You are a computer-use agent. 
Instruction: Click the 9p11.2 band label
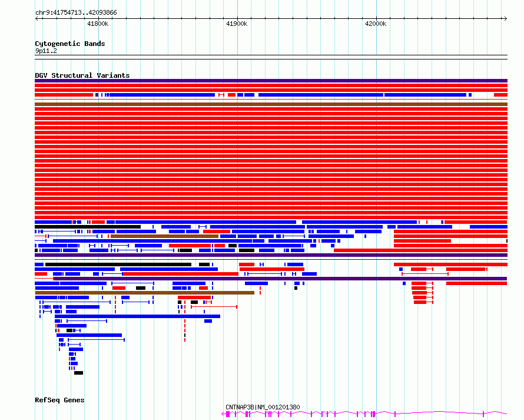point(46,51)
